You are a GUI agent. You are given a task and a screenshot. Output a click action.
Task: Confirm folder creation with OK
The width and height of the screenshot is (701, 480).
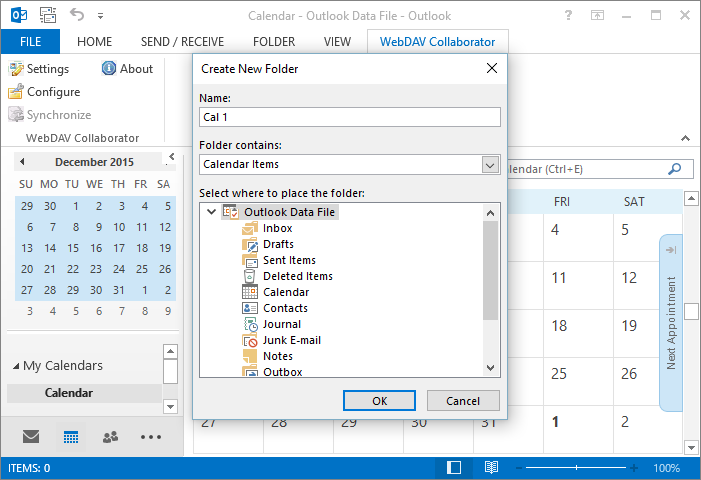click(x=379, y=400)
